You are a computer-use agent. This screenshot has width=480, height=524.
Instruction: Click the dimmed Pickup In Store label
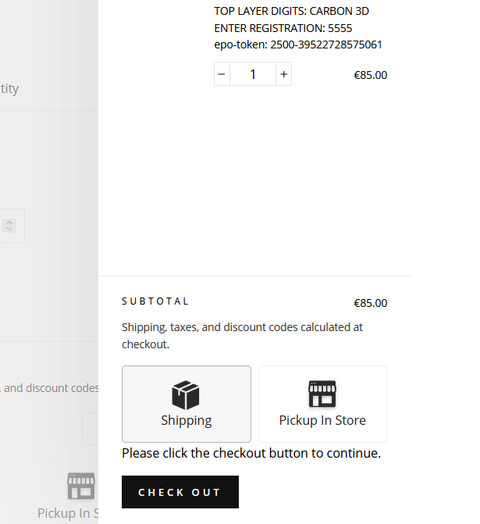coord(68,513)
